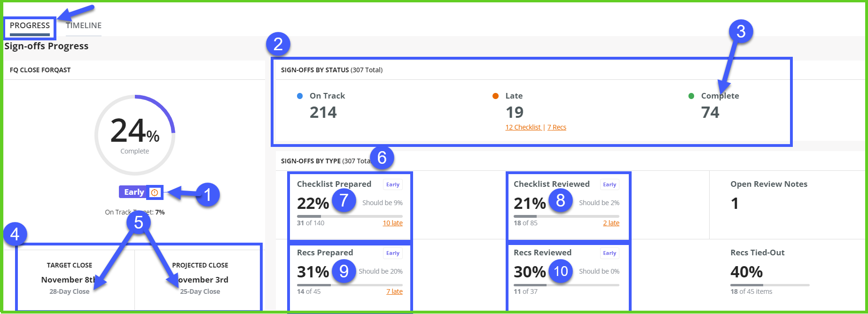Click the Early badge on Checklist Reviewed
The height and width of the screenshot is (314, 868).
tap(610, 184)
